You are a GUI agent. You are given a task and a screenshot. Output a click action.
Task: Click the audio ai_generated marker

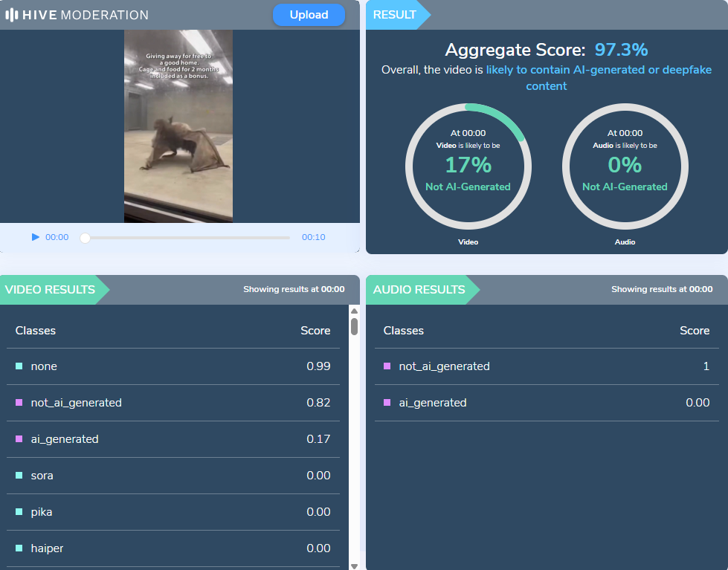coord(387,403)
